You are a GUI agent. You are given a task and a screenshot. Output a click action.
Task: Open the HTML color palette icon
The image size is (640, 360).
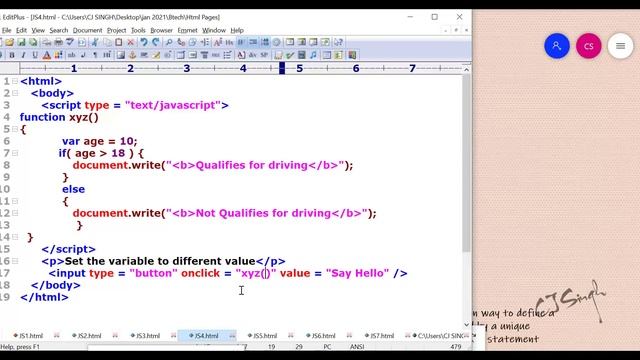click(x=58, y=55)
